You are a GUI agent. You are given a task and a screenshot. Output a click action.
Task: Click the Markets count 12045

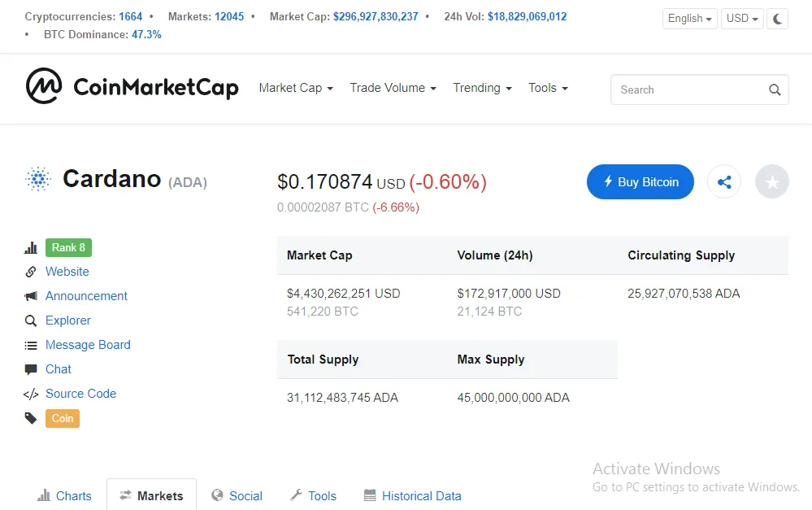[x=229, y=16]
